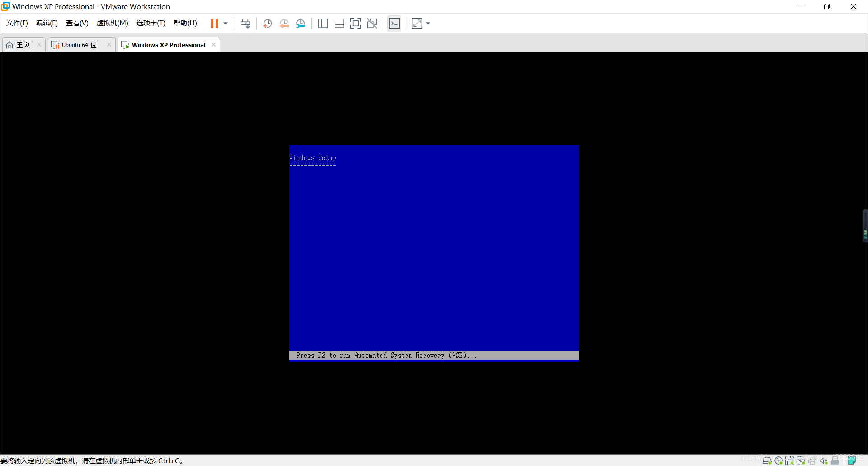868x466 pixels.
Task: Click the printer status icon
Action: pos(812,461)
